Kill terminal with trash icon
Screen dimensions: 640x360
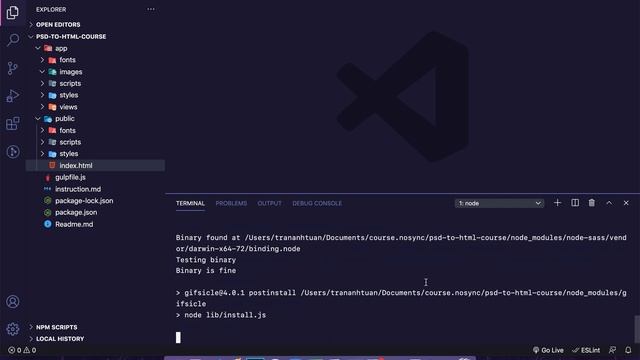591,203
